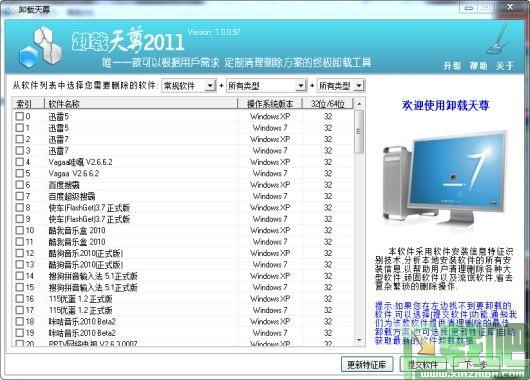Check the box for row 3 迅雷7
This screenshot has height=380, width=530.
20,150
